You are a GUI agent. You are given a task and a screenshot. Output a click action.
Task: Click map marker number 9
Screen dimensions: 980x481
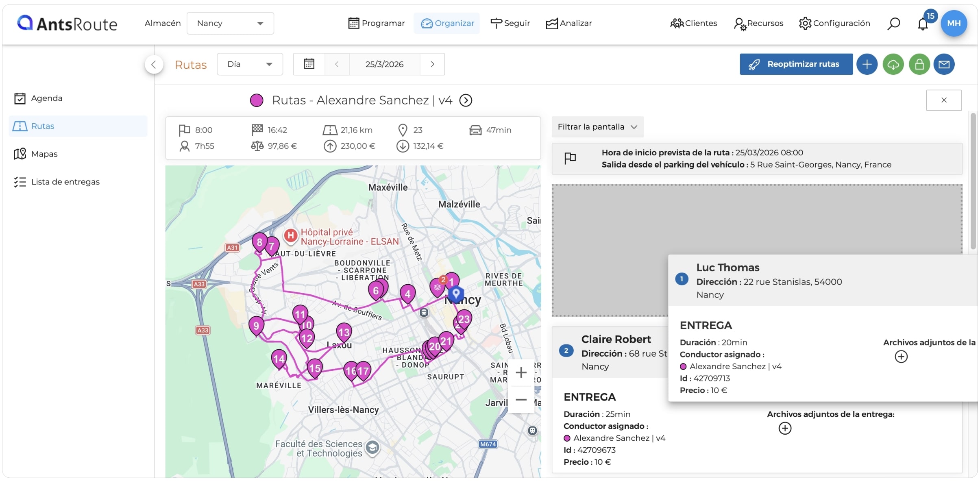click(256, 326)
